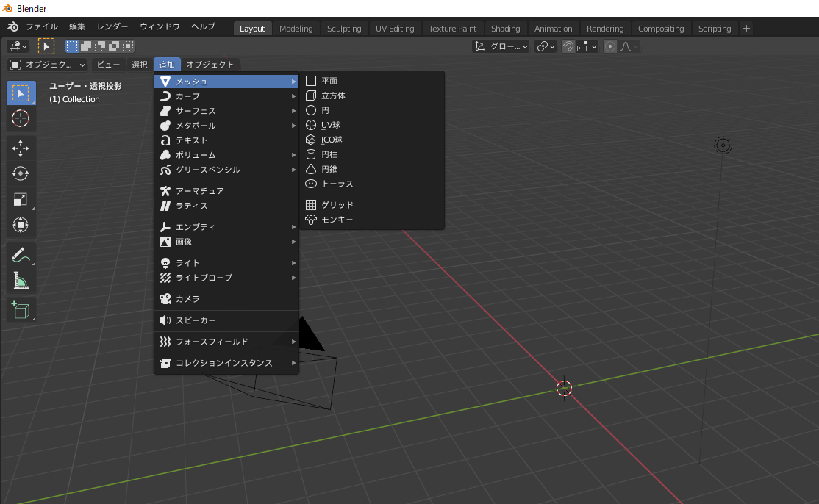The width and height of the screenshot is (819, 504).
Task: Add the モンキー monkey mesh
Action: pyautogui.click(x=372, y=220)
